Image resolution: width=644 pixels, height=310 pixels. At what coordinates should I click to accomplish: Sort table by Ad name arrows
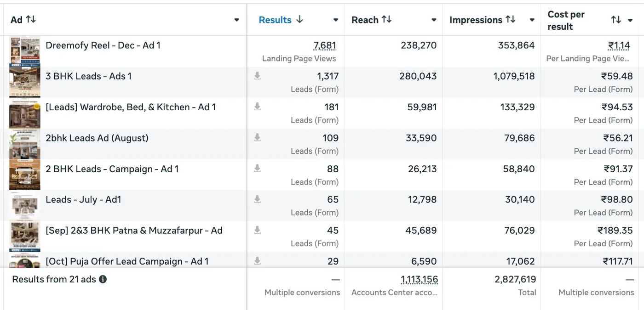31,19
